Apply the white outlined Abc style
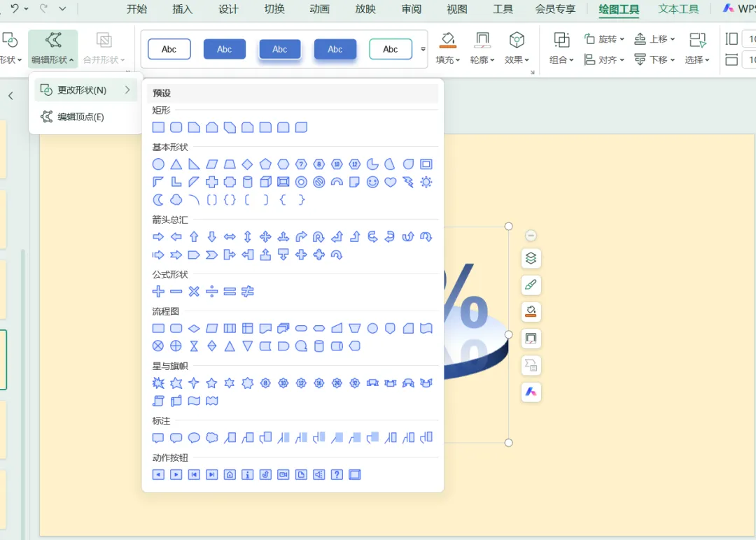 tap(169, 49)
